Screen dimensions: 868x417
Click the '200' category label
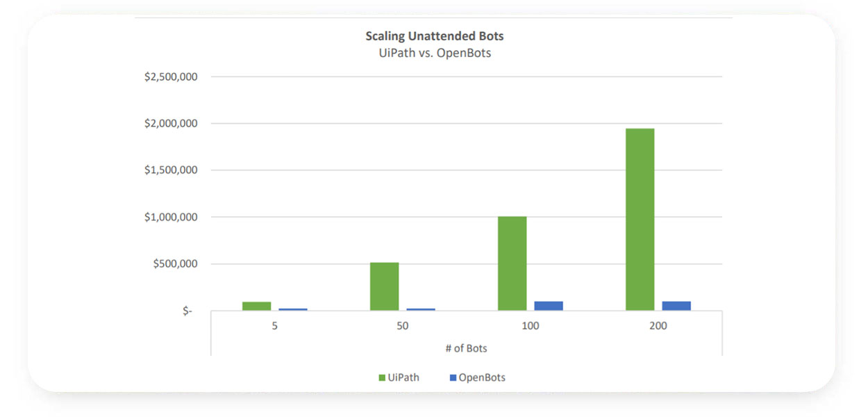pos(658,326)
